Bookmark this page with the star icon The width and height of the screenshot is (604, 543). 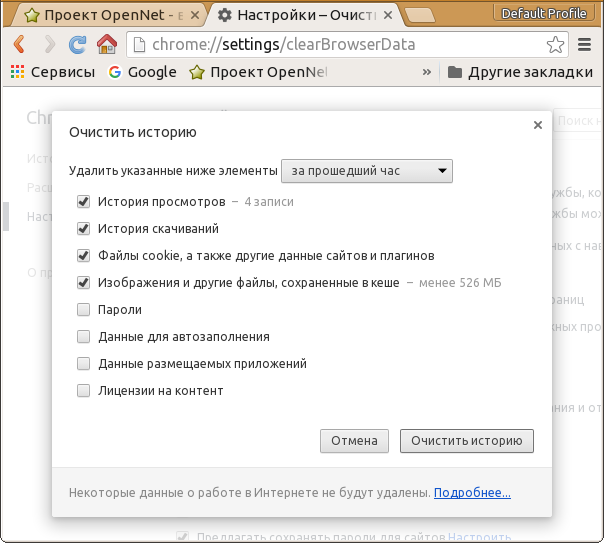[555, 45]
